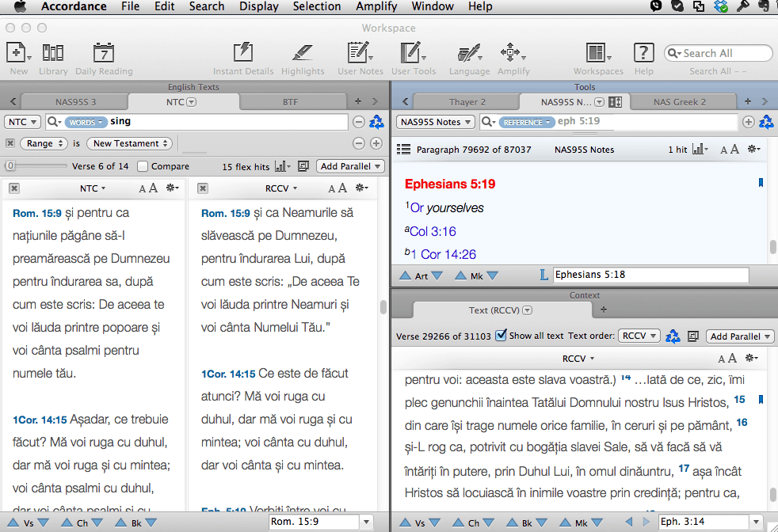Open the Language tool
The width and height of the screenshot is (778, 532).
point(469,52)
